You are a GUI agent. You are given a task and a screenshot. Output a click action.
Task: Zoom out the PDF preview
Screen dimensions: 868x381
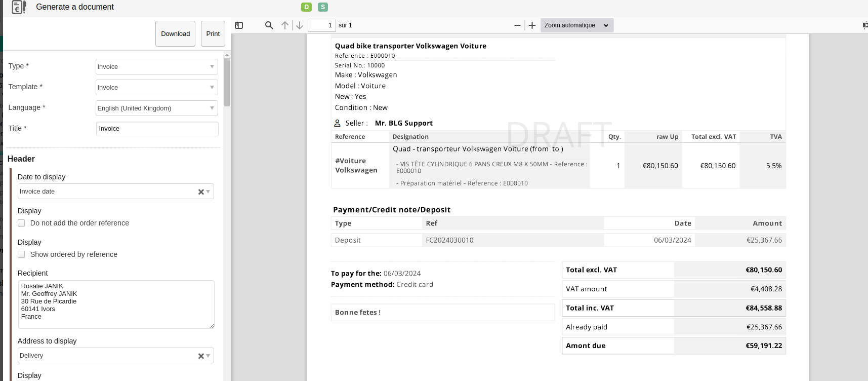tap(517, 25)
